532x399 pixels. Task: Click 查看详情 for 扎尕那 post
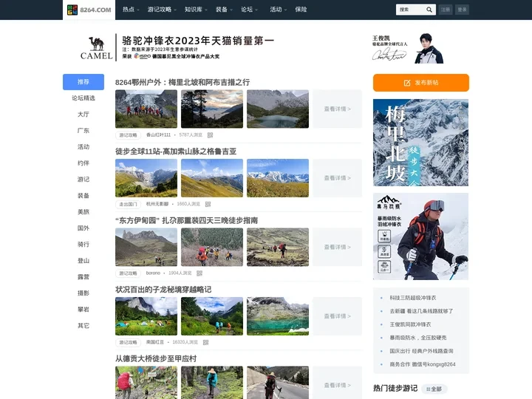337,247
